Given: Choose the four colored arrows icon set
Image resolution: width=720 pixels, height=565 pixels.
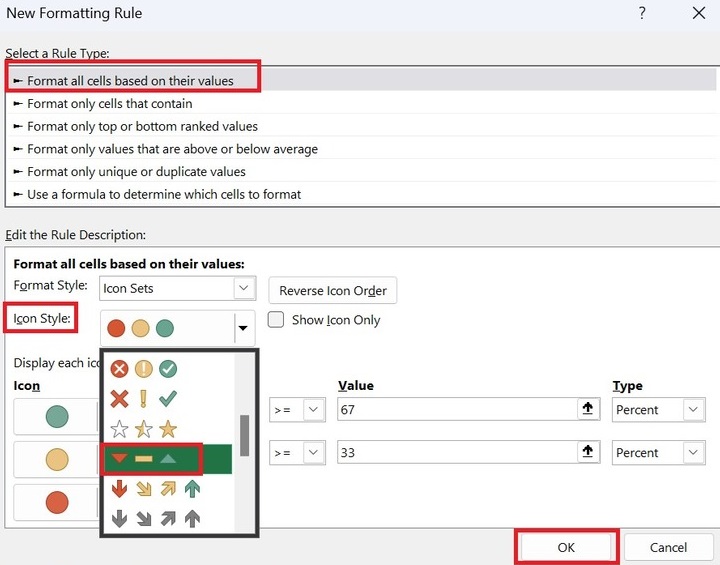Looking at the screenshot, I should point(155,489).
